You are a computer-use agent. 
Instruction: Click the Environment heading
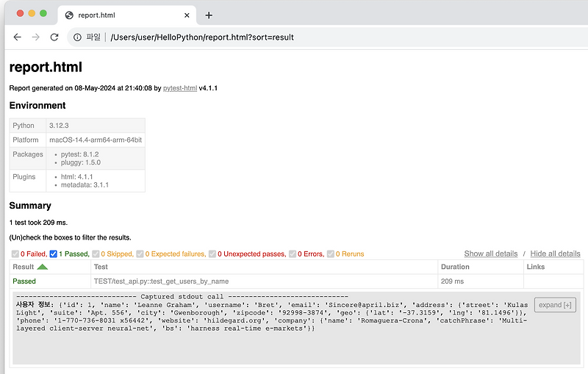37,106
